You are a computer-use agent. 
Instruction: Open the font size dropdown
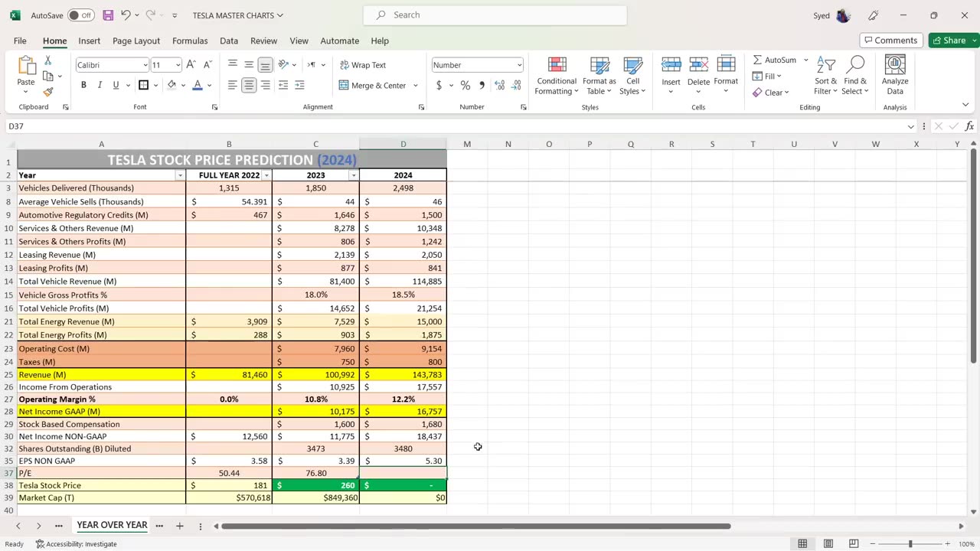[178, 65]
